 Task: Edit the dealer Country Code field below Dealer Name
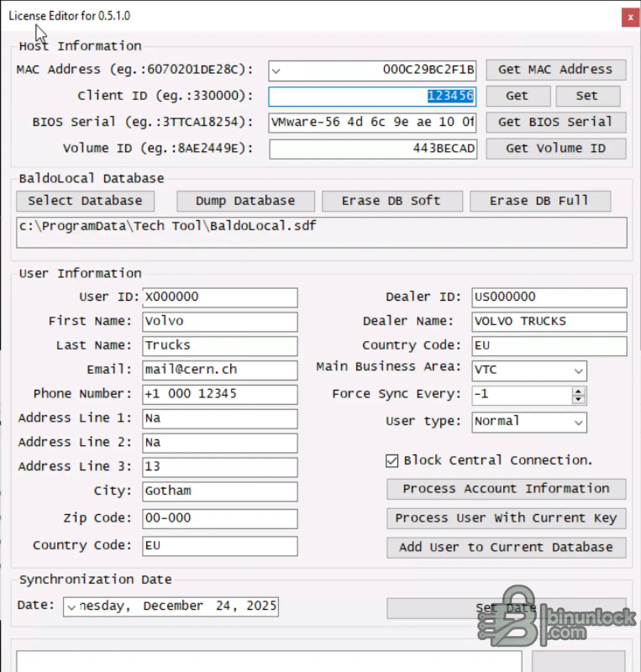(549, 346)
